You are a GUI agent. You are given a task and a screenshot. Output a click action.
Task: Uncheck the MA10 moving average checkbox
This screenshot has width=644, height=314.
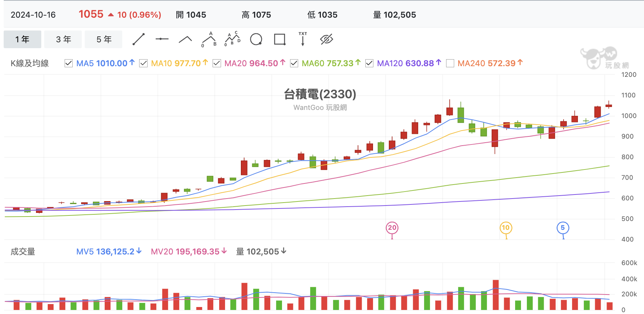click(144, 63)
